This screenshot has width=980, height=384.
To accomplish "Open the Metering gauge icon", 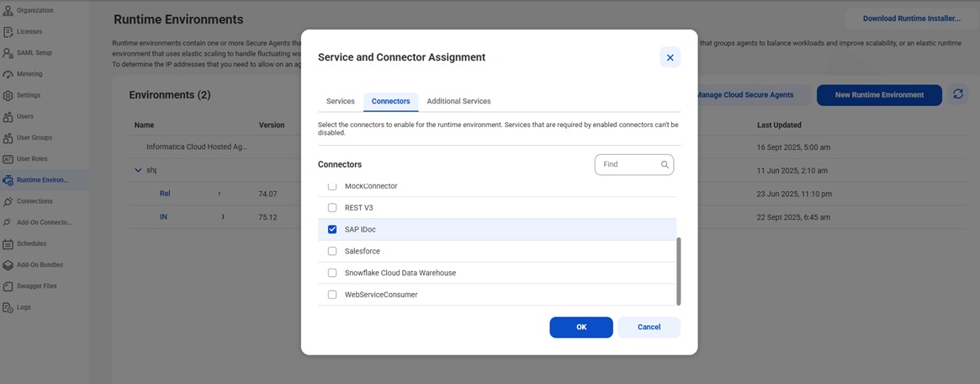I will coord(8,74).
